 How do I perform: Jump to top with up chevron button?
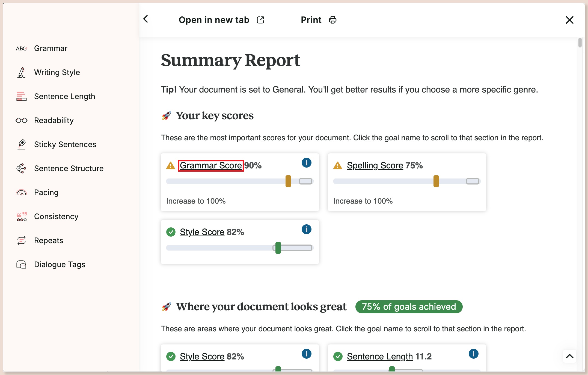[569, 356]
